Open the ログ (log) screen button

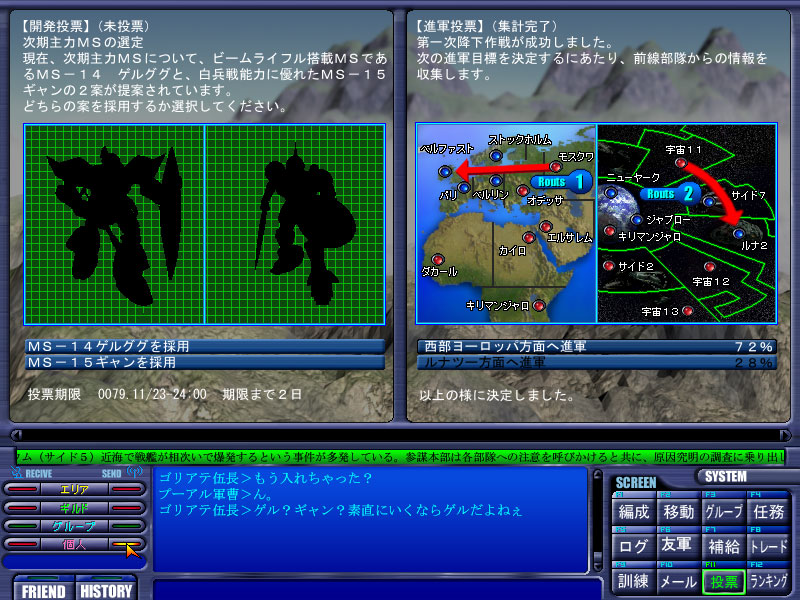(x=633, y=546)
